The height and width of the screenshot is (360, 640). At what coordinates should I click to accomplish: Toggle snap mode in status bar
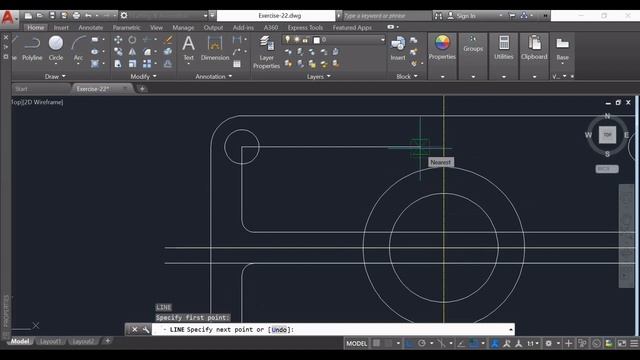(x=388, y=344)
